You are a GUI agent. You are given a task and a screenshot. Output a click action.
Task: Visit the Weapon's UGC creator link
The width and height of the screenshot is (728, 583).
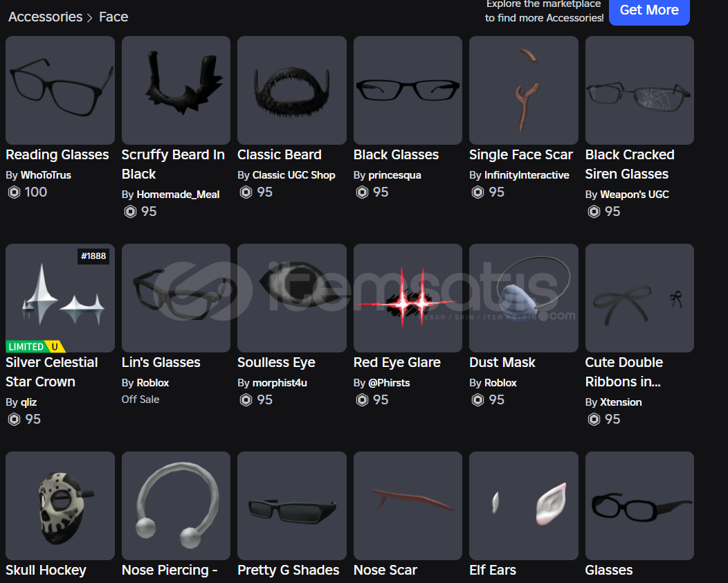click(x=634, y=195)
